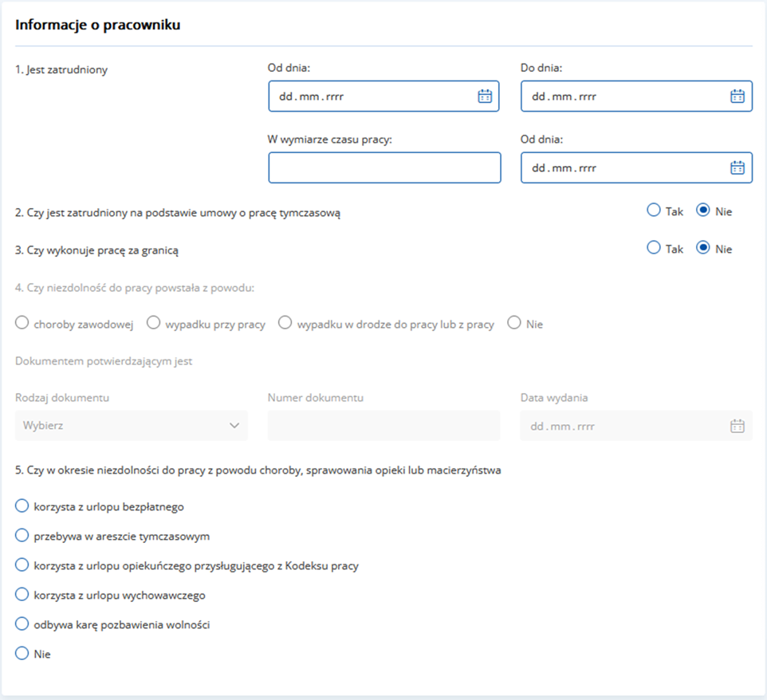Select 'odbywa karę pozbawienia wolności' option
The image size is (767, 700).
pos(22,623)
